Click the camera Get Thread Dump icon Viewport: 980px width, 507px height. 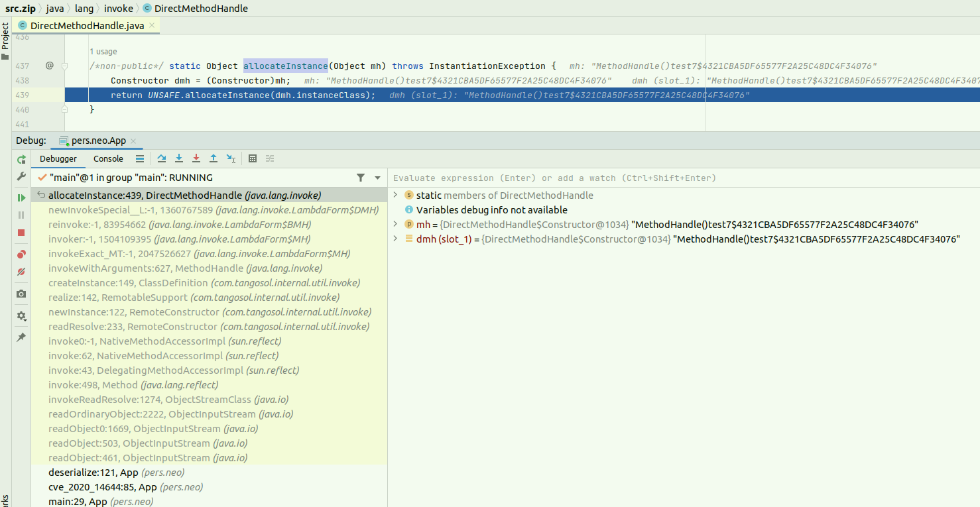(x=21, y=294)
